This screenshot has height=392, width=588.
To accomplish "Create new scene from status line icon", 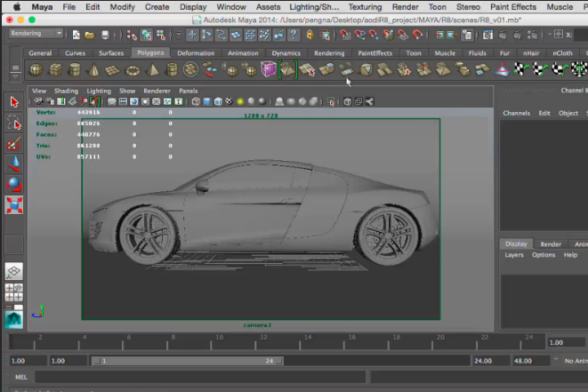I will (77, 36).
